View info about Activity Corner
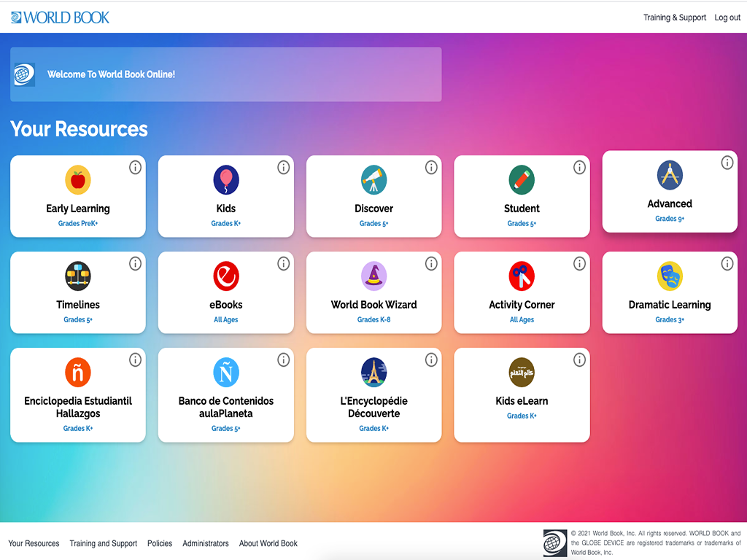 click(x=579, y=264)
